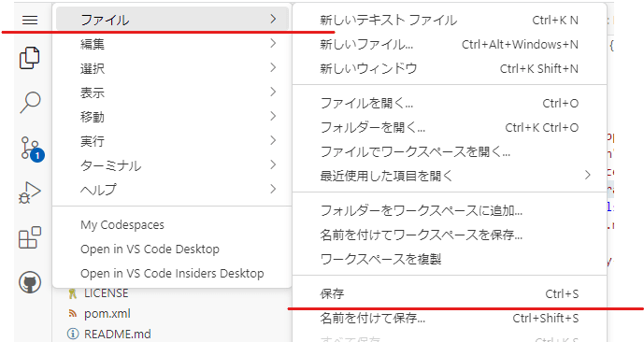Open the Source Control view icon

pos(32,149)
